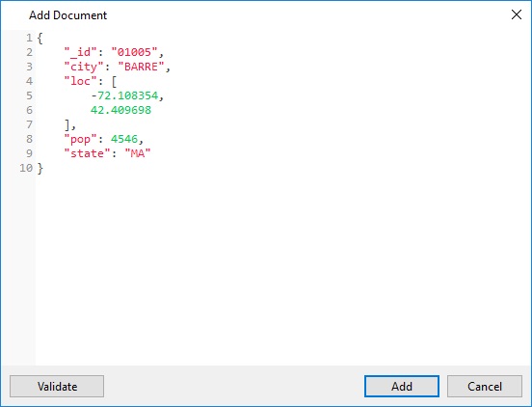The height and width of the screenshot is (407, 532).
Task: Place cursor on 42.409698 value
Action: [120, 110]
